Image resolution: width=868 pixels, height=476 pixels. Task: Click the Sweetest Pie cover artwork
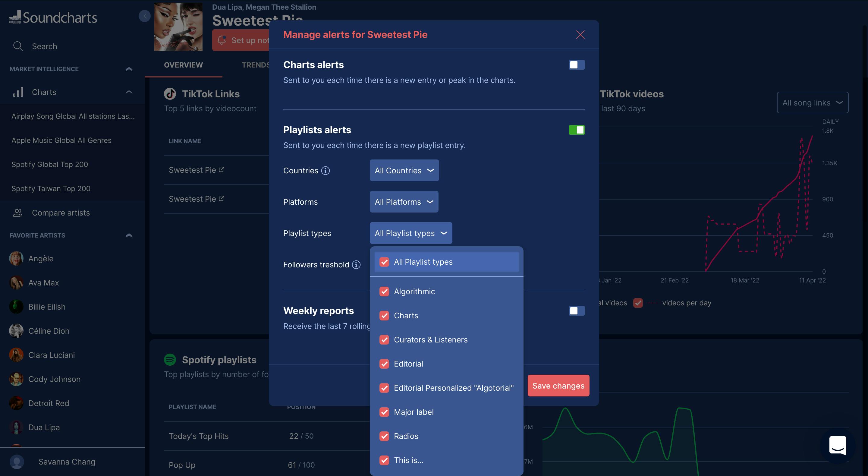(x=178, y=27)
